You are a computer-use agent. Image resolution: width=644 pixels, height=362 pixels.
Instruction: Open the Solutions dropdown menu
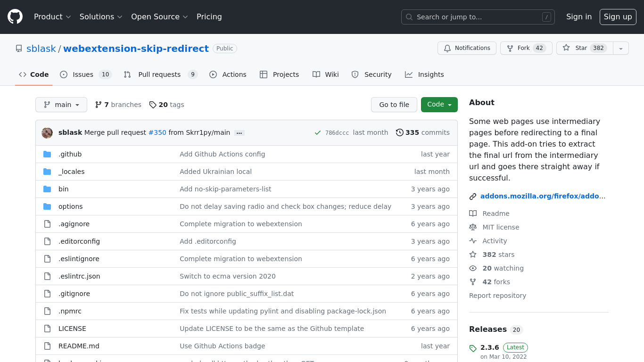point(101,17)
